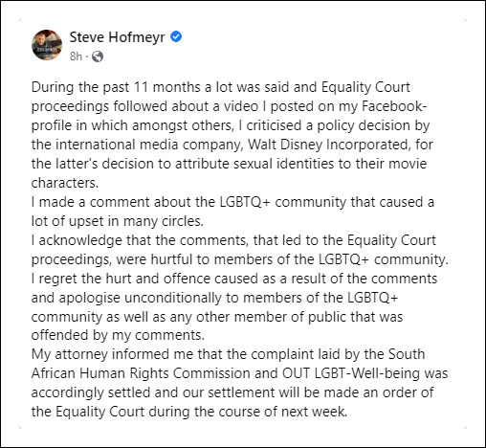
Task: Click the globe public audience icon
Action: pos(98,56)
